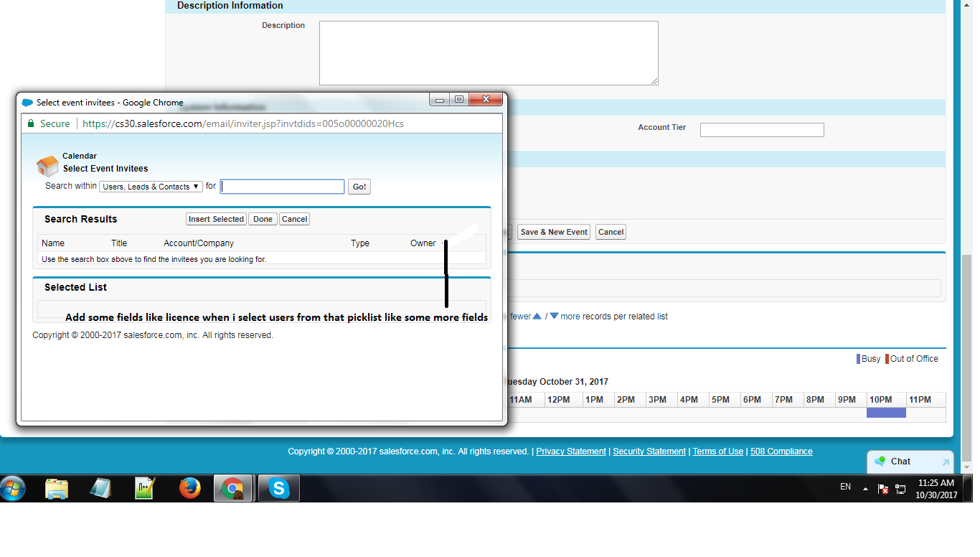Show hidden system tray icons
Screen dimensions: 980x557
(x=866, y=489)
